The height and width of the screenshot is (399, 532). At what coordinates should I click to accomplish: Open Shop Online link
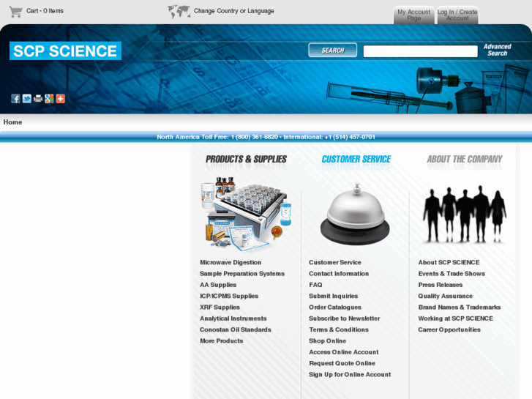click(327, 341)
